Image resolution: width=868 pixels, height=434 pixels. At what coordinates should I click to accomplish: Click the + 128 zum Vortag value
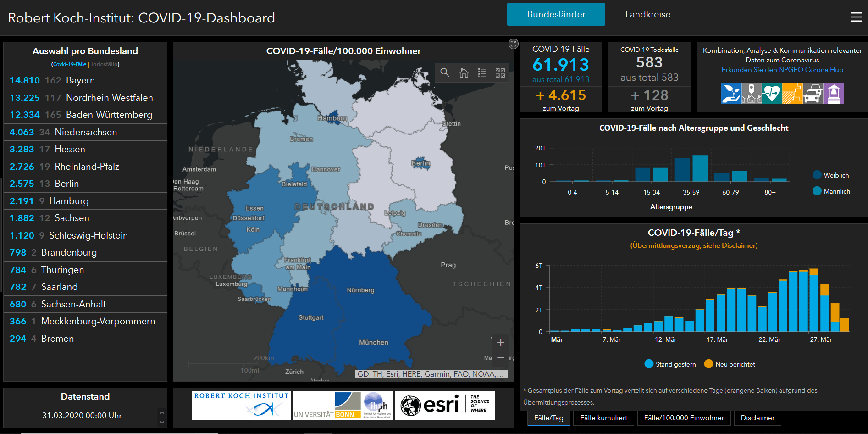pyautogui.click(x=649, y=95)
